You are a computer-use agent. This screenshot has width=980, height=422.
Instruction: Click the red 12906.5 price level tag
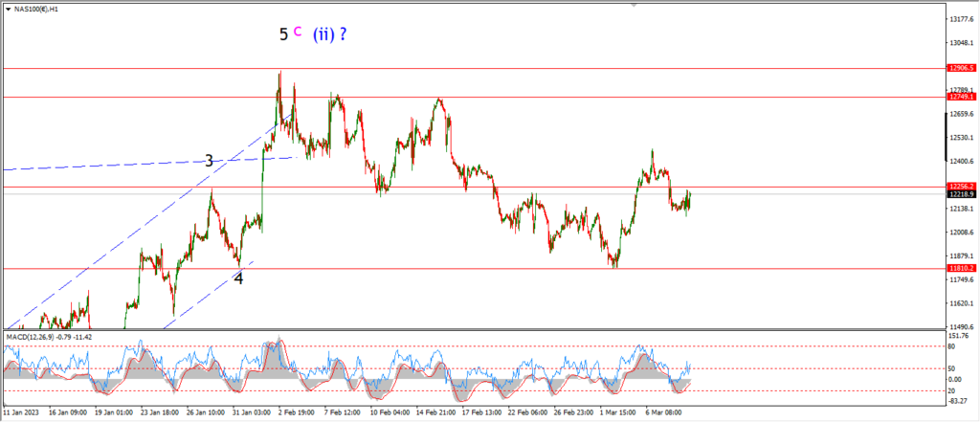(x=960, y=68)
